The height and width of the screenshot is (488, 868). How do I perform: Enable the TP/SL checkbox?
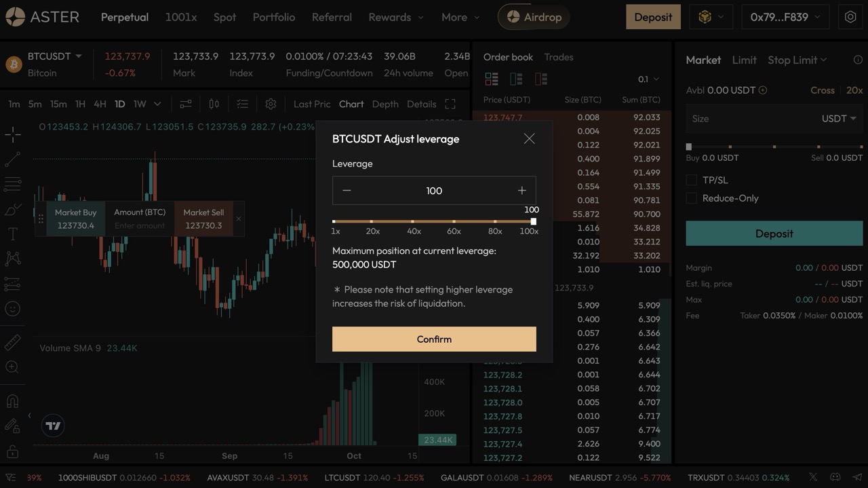point(692,180)
